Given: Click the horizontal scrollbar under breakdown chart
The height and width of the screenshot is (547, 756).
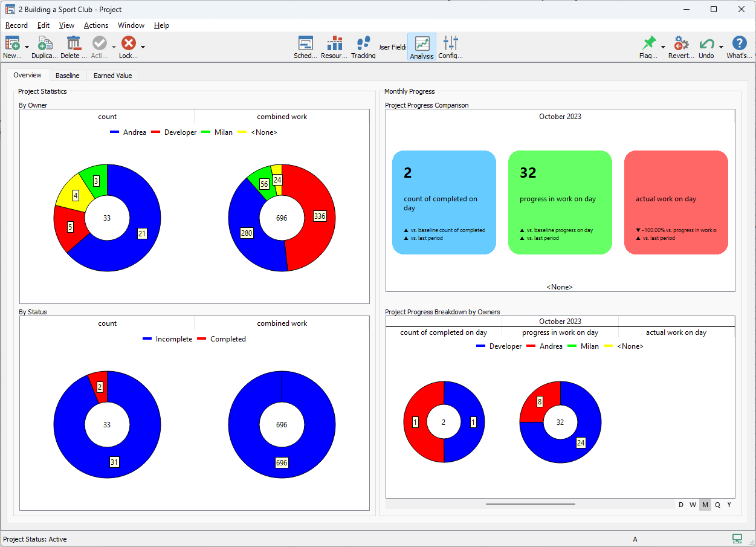Looking at the screenshot, I should [530, 503].
